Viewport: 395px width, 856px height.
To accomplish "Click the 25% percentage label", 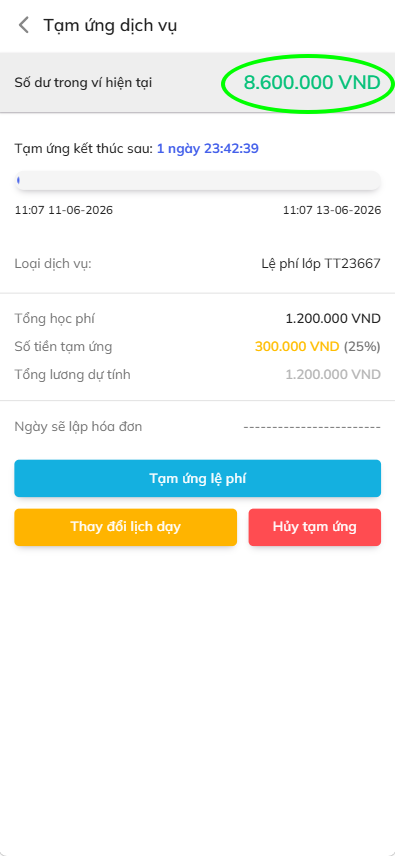I will [362, 347].
